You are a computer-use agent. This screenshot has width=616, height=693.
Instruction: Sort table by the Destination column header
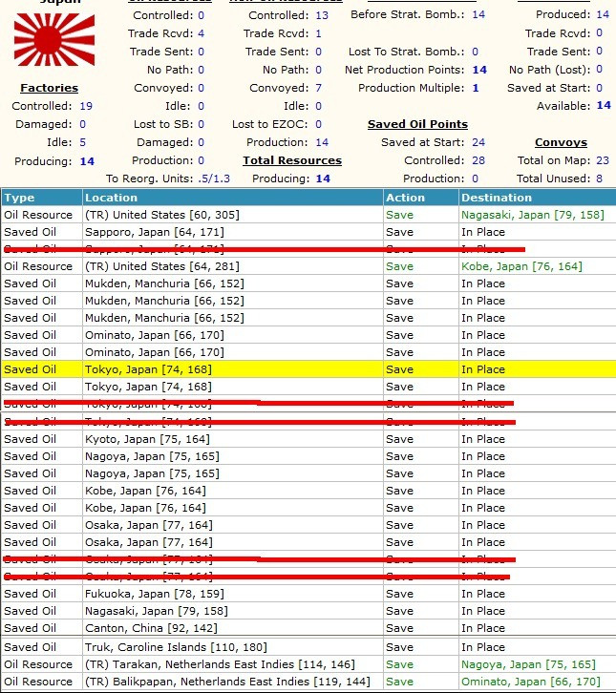click(538, 198)
